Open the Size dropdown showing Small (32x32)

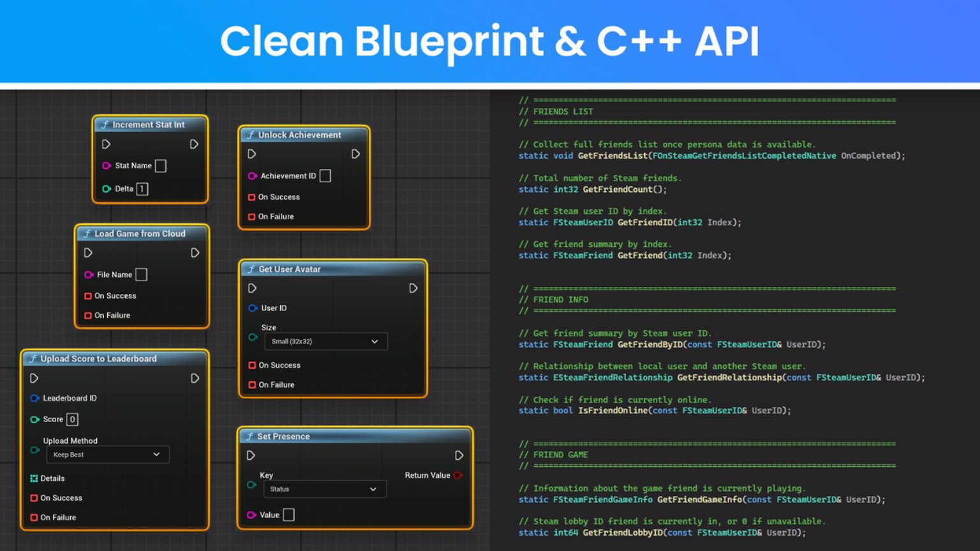tap(325, 342)
